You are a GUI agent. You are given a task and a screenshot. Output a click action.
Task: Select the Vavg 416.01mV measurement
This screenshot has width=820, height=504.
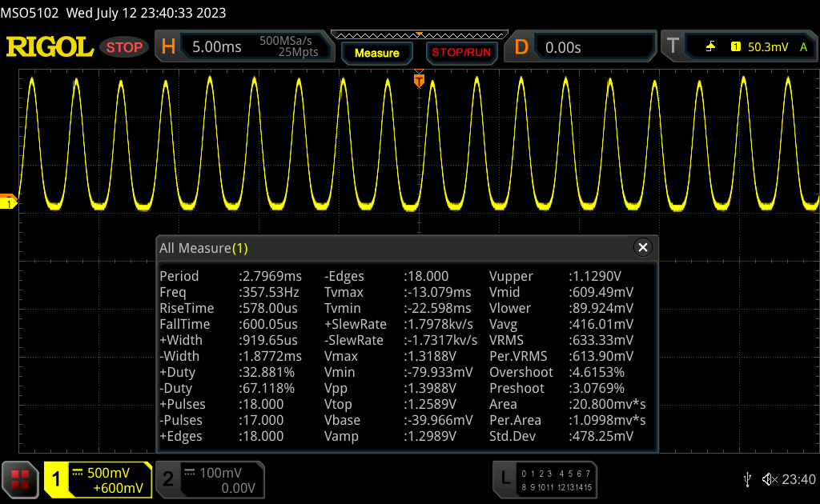(561, 324)
